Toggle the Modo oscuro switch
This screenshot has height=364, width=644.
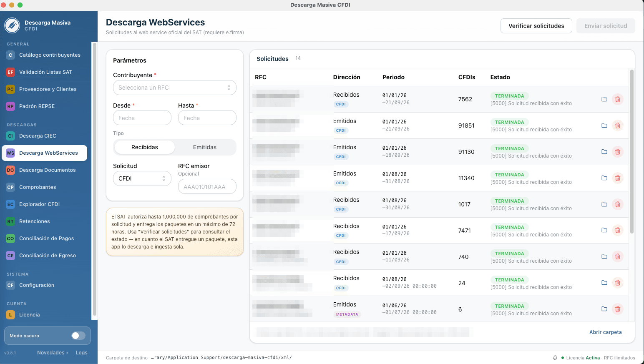point(78,336)
